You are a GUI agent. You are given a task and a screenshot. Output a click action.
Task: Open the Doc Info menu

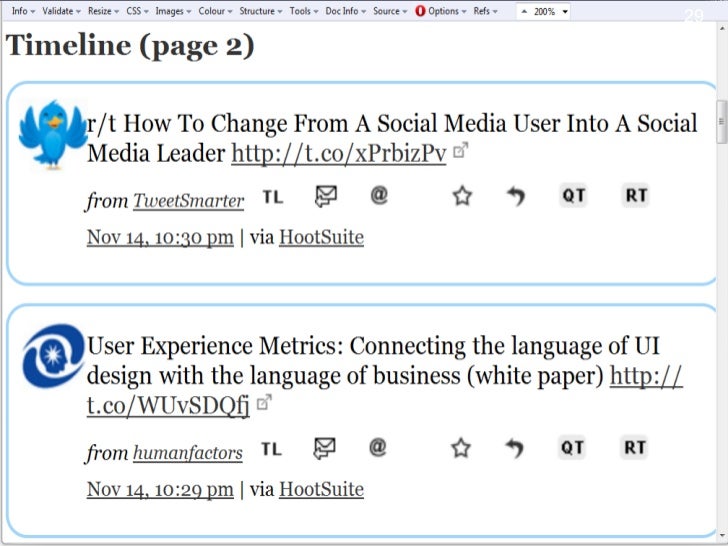click(346, 11)
